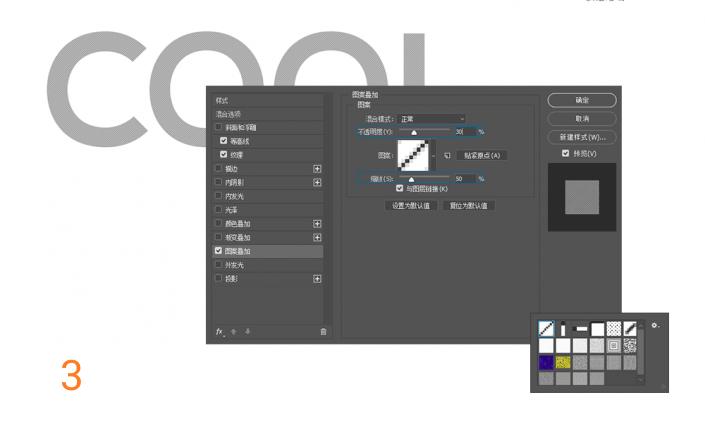Click the 复位为默认值 button

[469, 206]
